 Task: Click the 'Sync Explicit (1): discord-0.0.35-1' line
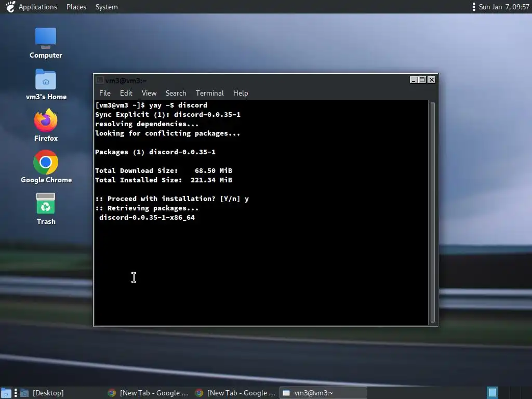tap(168, 115)
